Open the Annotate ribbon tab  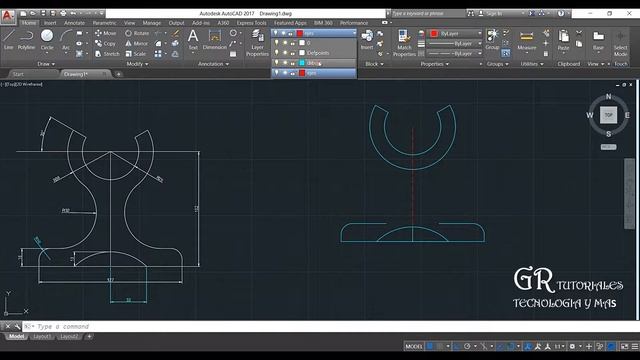74,23
